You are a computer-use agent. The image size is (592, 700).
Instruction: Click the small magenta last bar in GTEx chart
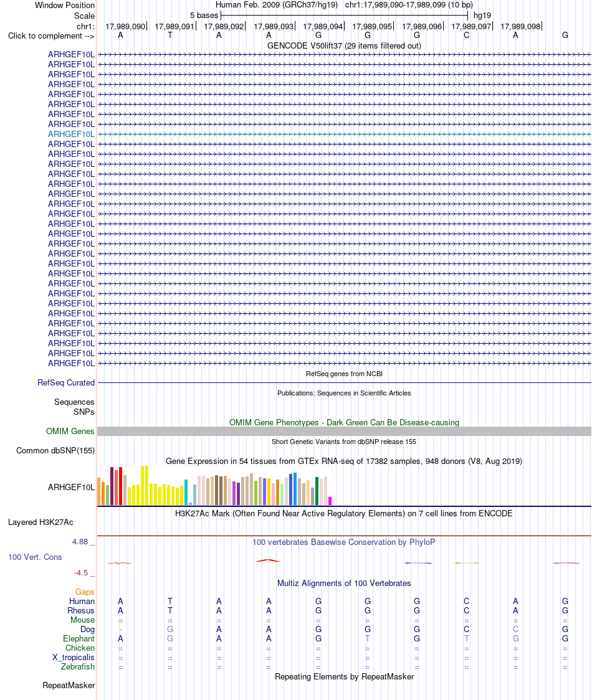(x=330, y=501)
